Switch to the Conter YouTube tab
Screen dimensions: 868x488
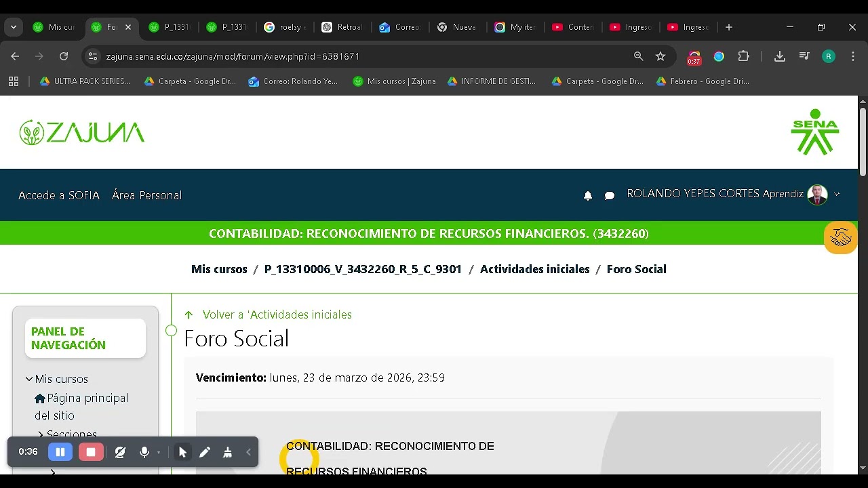coord(573,27)
